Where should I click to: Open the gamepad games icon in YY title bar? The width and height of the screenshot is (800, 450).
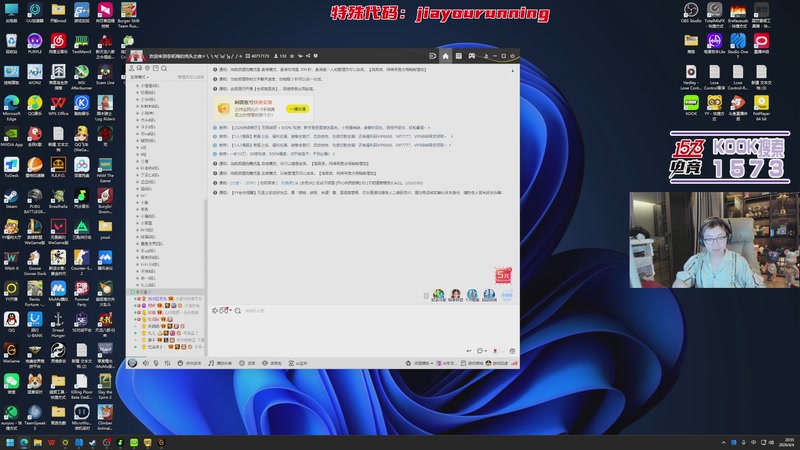pyautogui.click(x=472, y=56)
